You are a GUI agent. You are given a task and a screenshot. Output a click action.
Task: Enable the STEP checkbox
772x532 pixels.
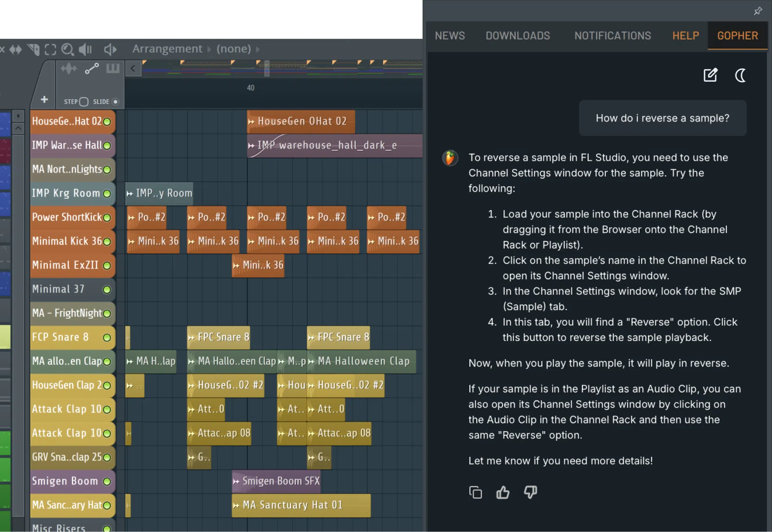click(84, 102)
